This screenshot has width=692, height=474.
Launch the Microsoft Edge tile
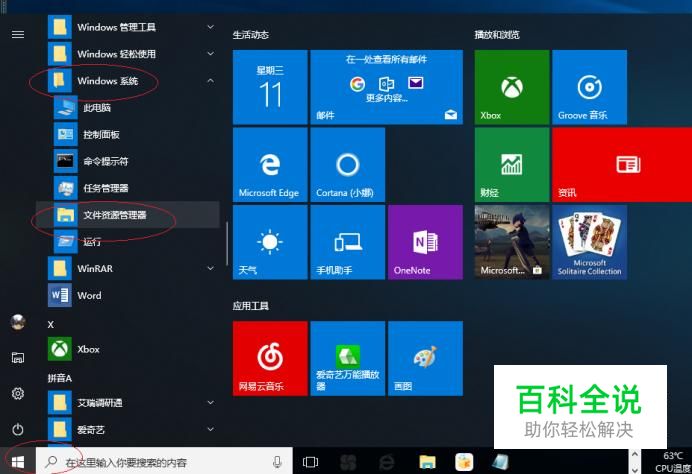270,165
